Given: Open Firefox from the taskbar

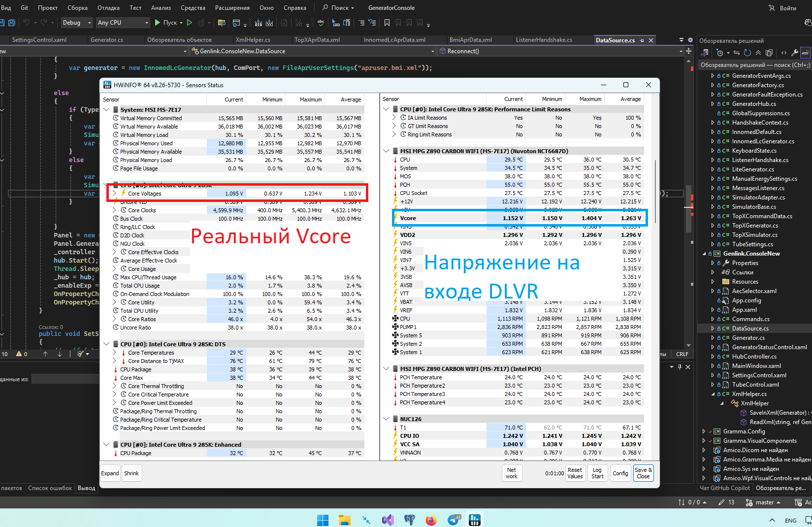Looking at the screenshot, I should point(431,520).
